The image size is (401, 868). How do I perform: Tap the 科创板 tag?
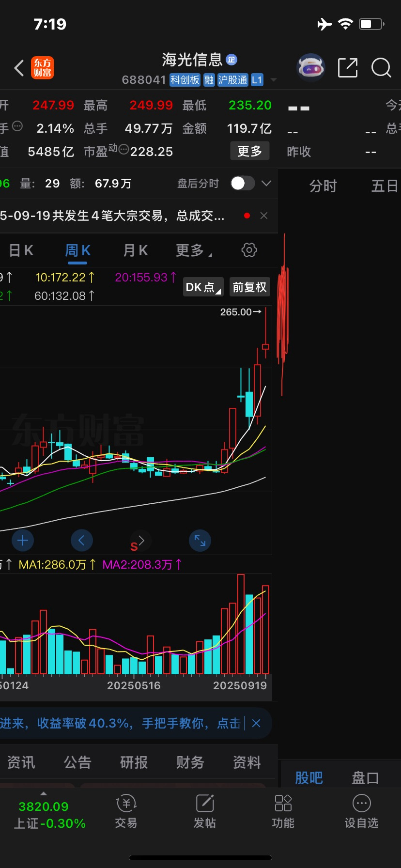tap(185, 80)
